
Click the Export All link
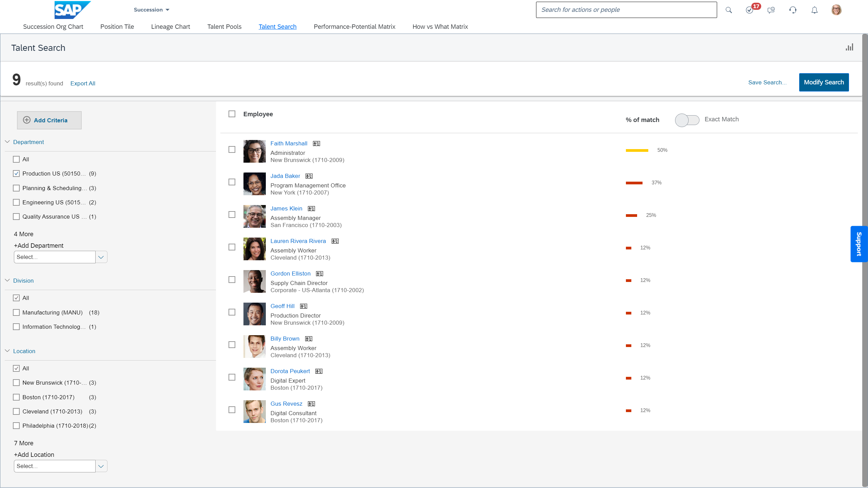click(x=83, y=83)
